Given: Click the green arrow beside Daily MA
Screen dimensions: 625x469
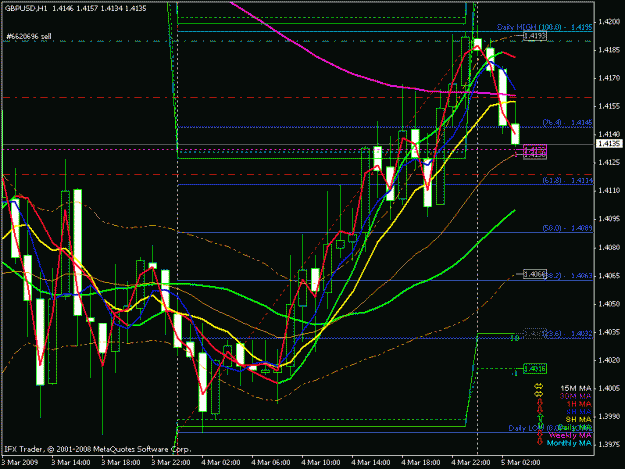Looking at the screenshot, I should [540, 425].
